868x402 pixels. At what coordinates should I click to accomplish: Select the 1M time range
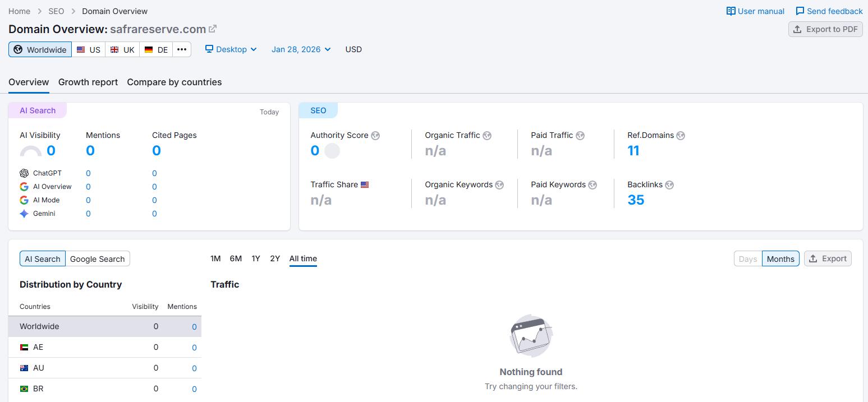click(x=215, y=258)
